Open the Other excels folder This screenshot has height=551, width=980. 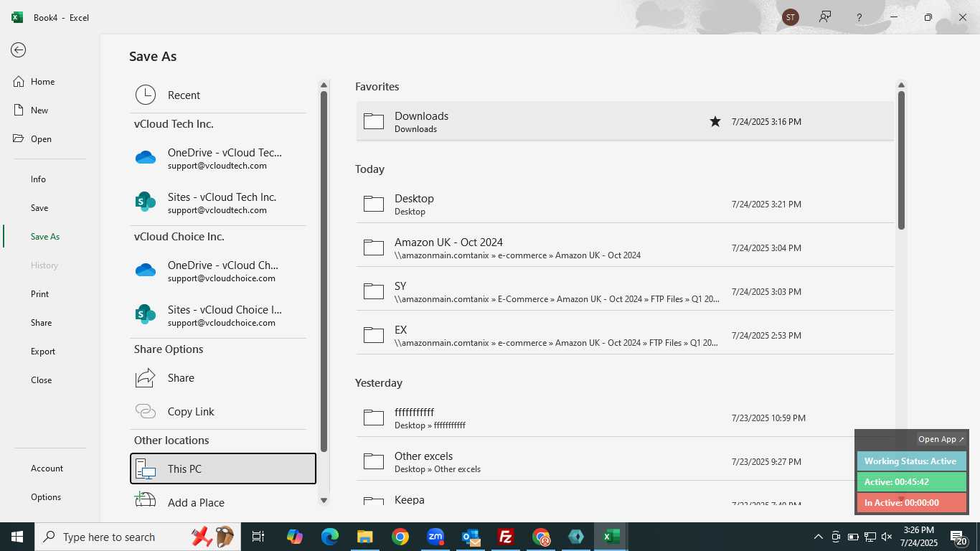pos(625,461)
